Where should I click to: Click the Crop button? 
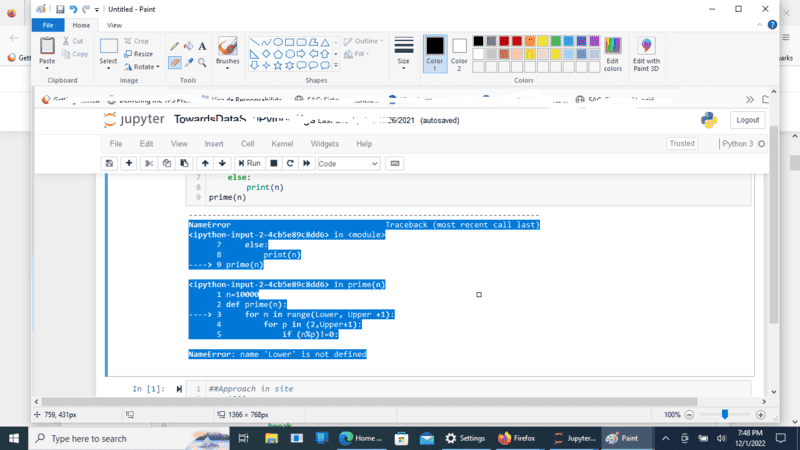[136, 41]
